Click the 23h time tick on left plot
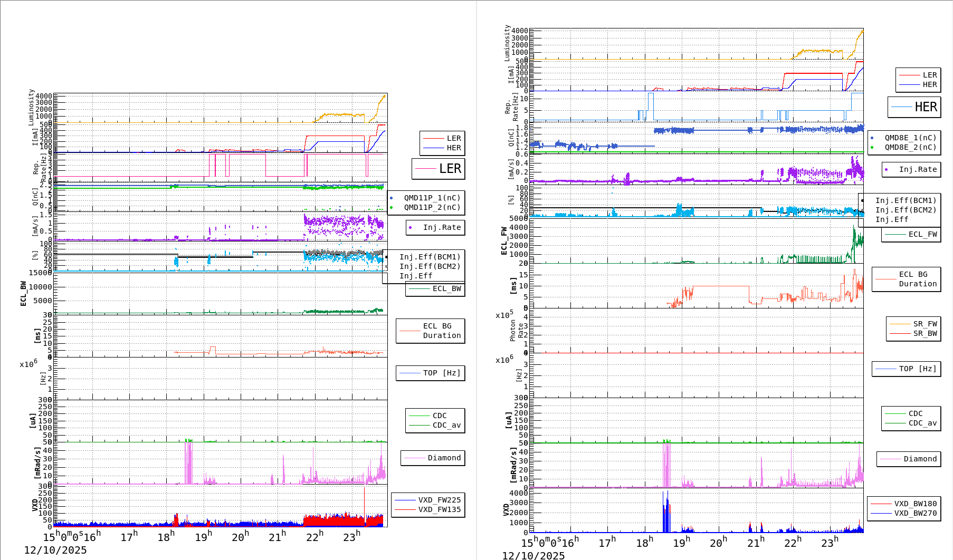The width and height of the screenshot is (953, 560). point(351,537)
